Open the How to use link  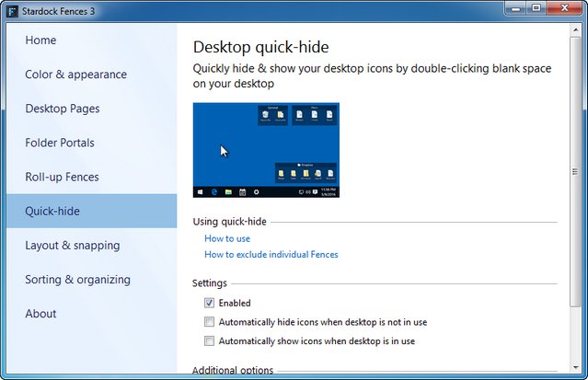(226, 238)
